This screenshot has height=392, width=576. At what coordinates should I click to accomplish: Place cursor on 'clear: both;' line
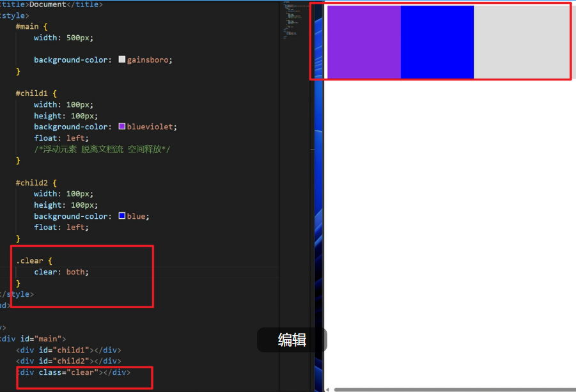coord(61,272)
